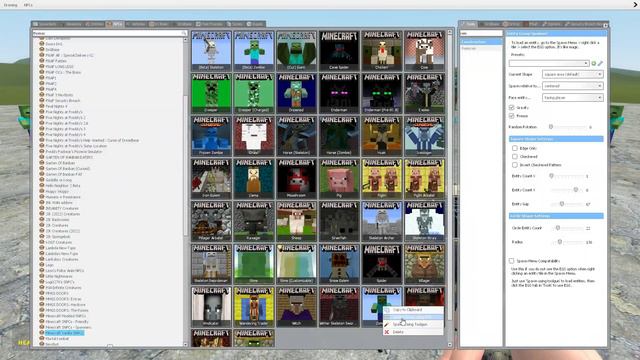The width and height of the screenshot is (640, 360).
Task: Select the [Beta] Skeleton NPC spawn icon
Action: [x=211, y=50]
